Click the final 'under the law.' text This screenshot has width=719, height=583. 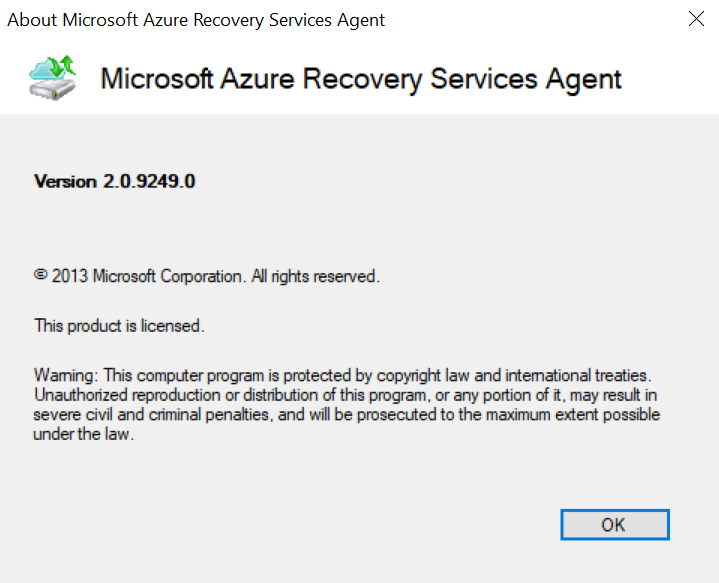83,434
